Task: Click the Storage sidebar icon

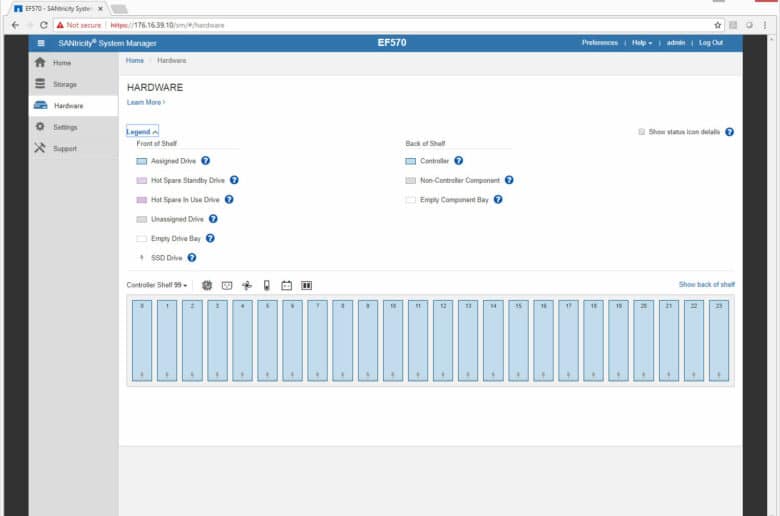Action: pyautogui.click(x=40, y=84)
